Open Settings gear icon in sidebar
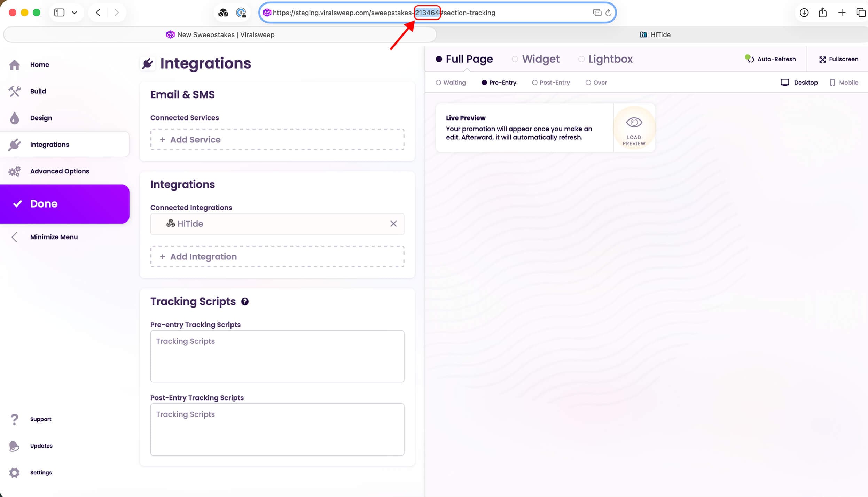The height and width of the screenshot is (497, 868). pyautogui.click(x=14, y=473)
